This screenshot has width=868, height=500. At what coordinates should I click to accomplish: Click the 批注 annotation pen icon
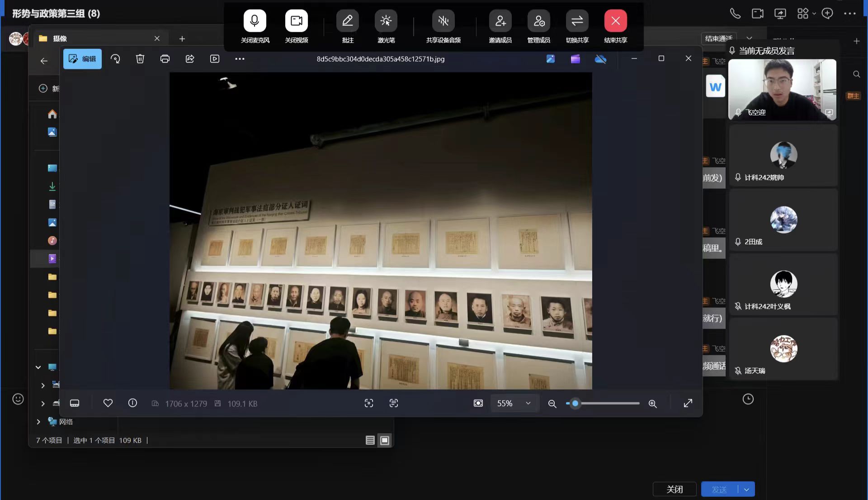[347, 21]
